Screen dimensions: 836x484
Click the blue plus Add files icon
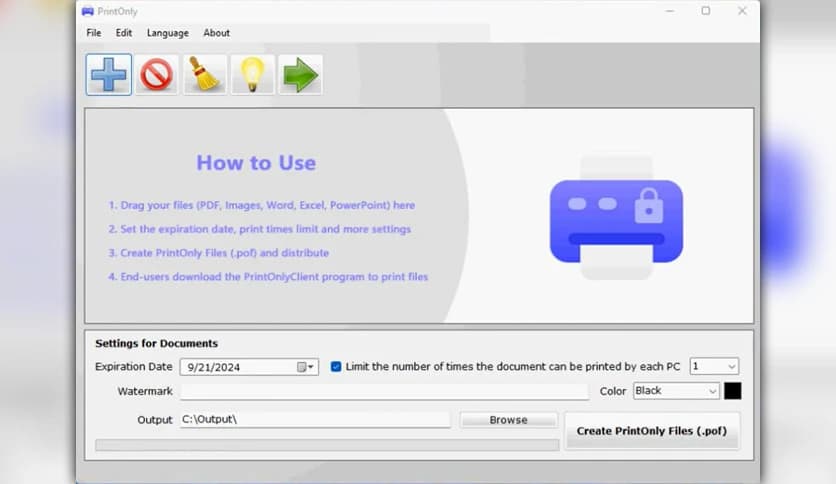pyautogui.click(x=108, y=75)
